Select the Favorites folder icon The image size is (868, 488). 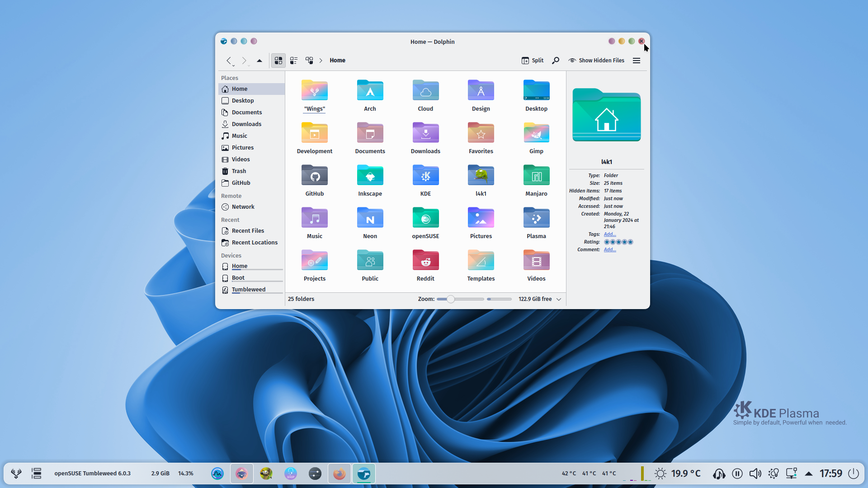tap(481, 133)
